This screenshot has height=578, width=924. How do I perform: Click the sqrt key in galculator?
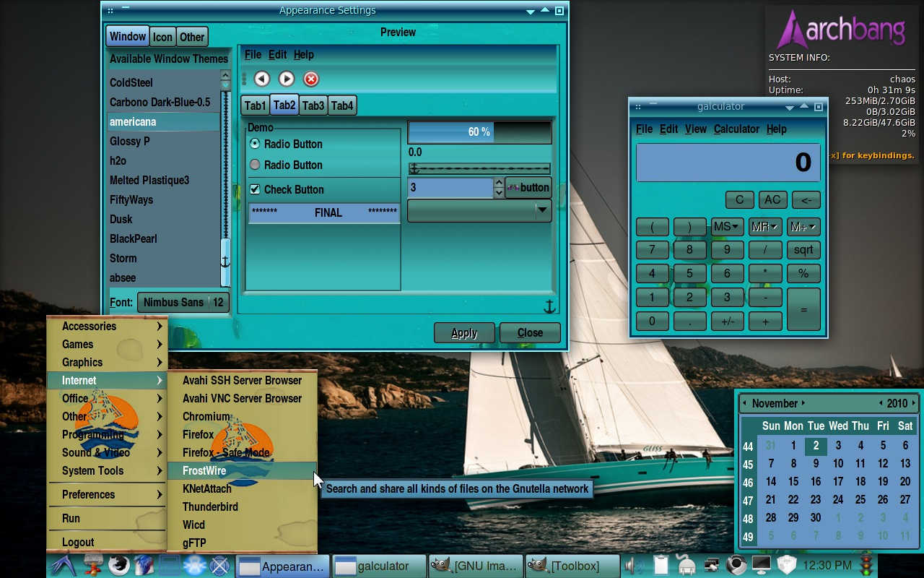(x=803, y=250)
